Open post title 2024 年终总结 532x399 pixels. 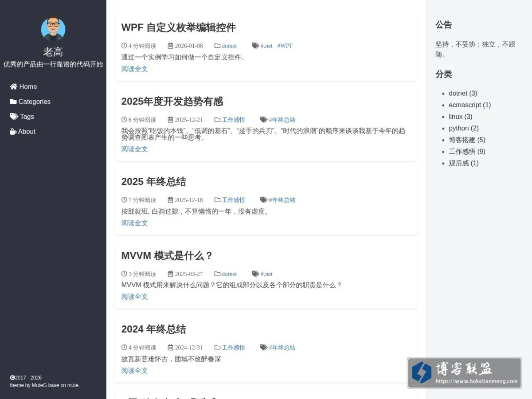[153, 329]
